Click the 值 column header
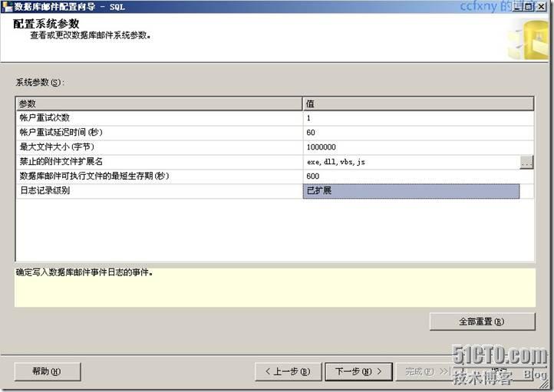This screenshot has width=554, height=392. pos(418,104)
